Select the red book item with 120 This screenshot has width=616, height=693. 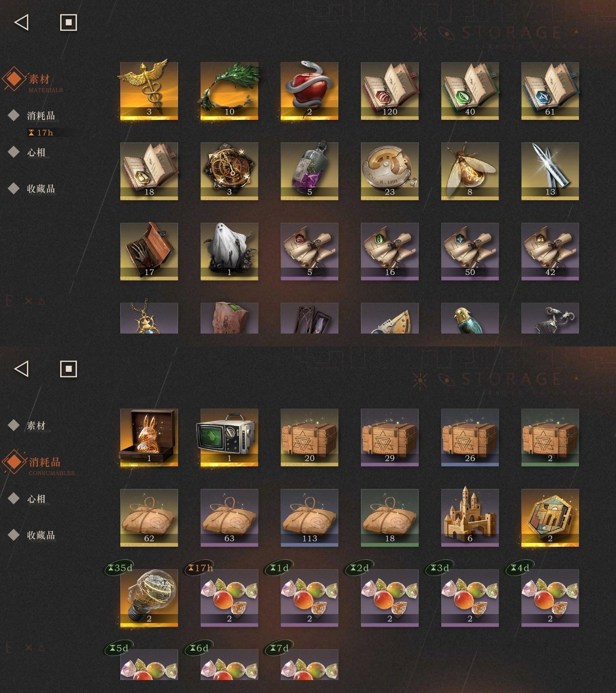[390, 90]
